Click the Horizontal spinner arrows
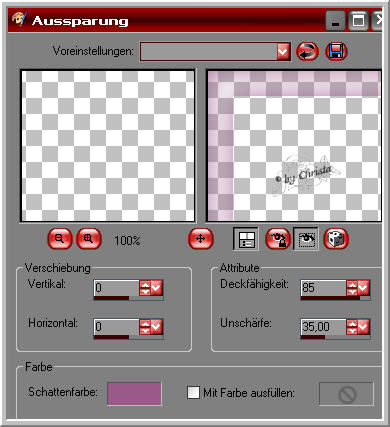Screen dimensions: 390x427 pyautogui.click(x=145, y=327)
